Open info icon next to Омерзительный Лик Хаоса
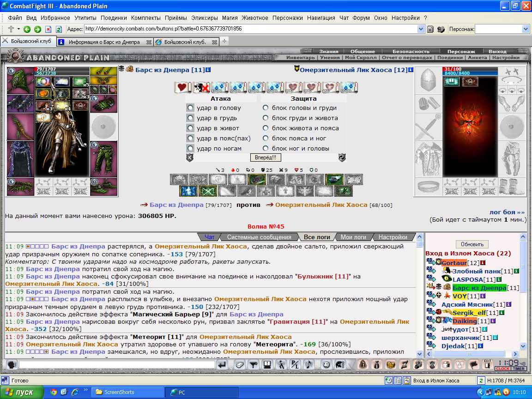 coord(411,70)
